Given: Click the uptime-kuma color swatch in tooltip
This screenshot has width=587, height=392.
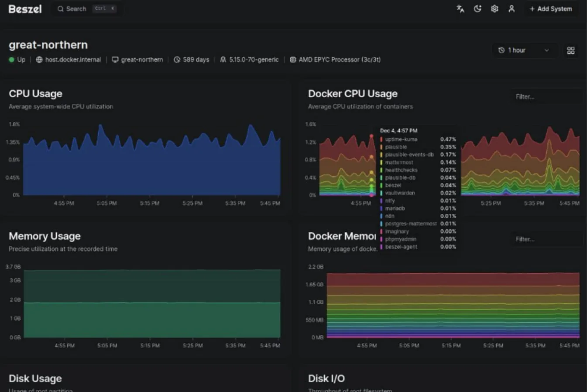Looking at the screenshot, I should coord(381,139).
